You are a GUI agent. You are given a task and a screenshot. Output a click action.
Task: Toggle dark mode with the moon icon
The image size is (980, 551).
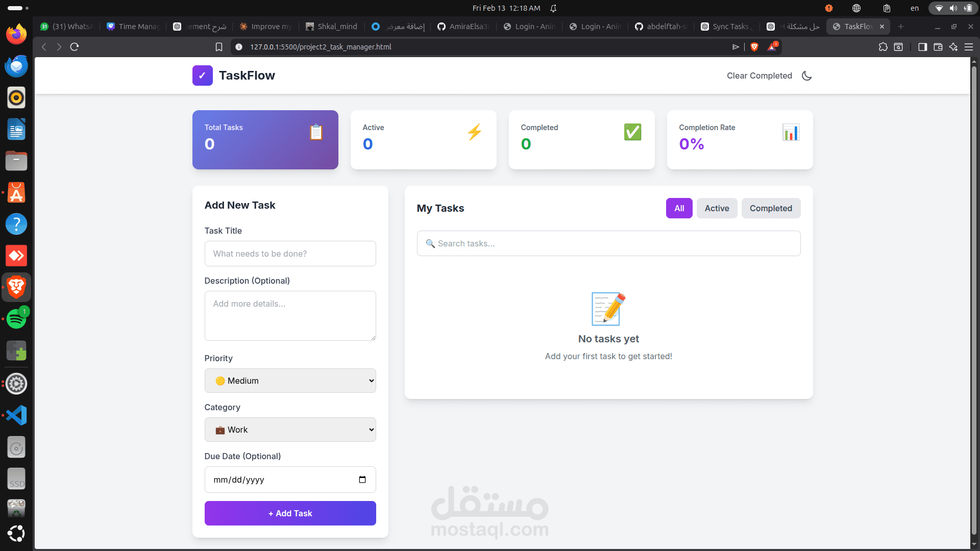click(806, 76)
